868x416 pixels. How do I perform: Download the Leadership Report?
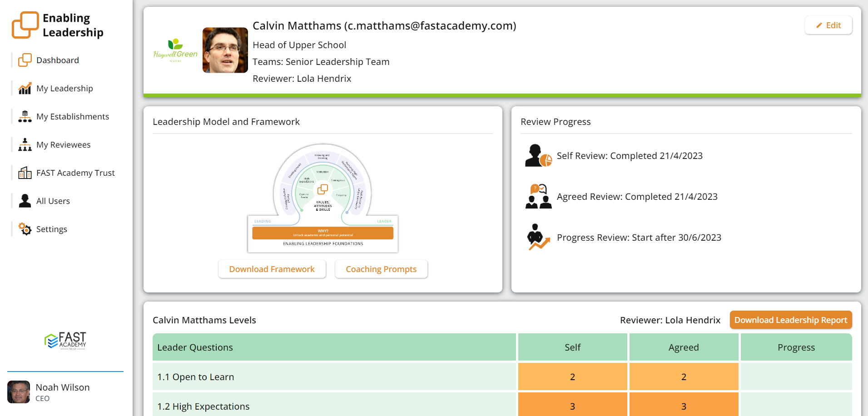tap(790, 320)
